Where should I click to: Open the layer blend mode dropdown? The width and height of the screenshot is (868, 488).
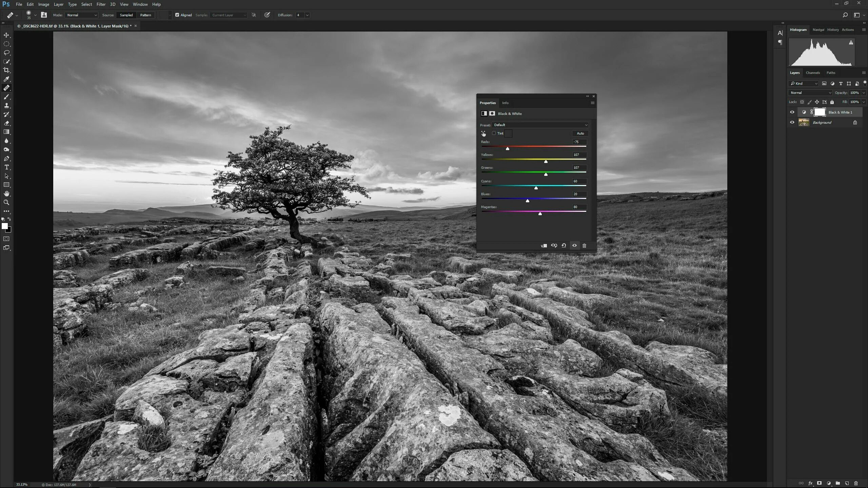tap(810, 93)
